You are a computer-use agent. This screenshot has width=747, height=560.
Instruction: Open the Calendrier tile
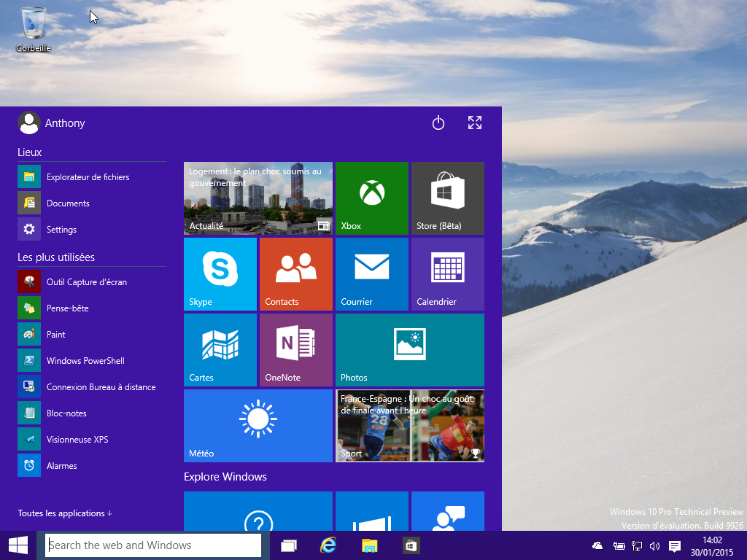click(x=447, y=273)
